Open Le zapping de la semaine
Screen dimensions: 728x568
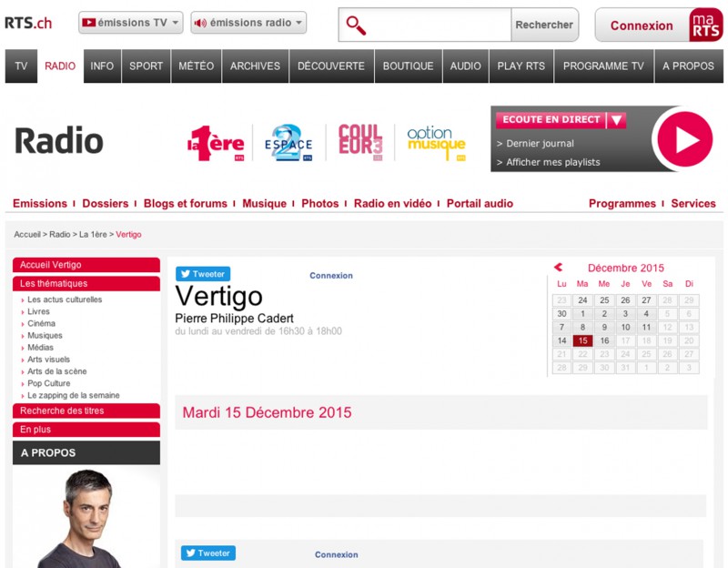(x=74, y=396)
